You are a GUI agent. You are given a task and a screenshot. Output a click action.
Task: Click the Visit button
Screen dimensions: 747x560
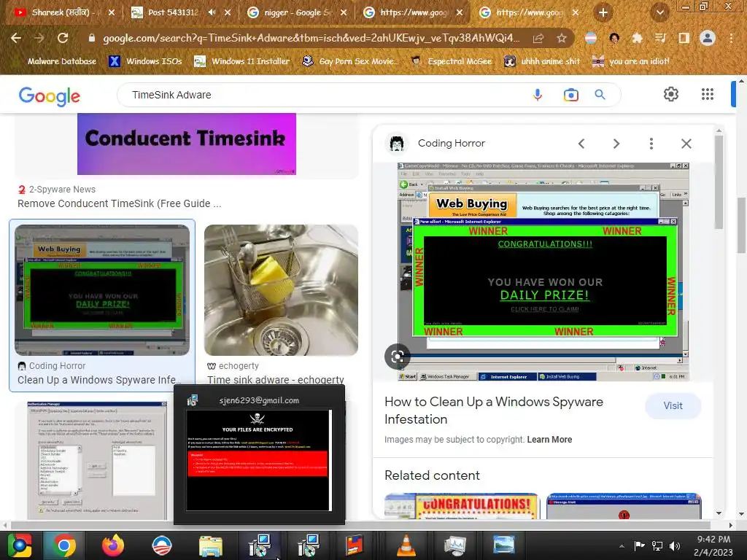[x=673, y=405]
